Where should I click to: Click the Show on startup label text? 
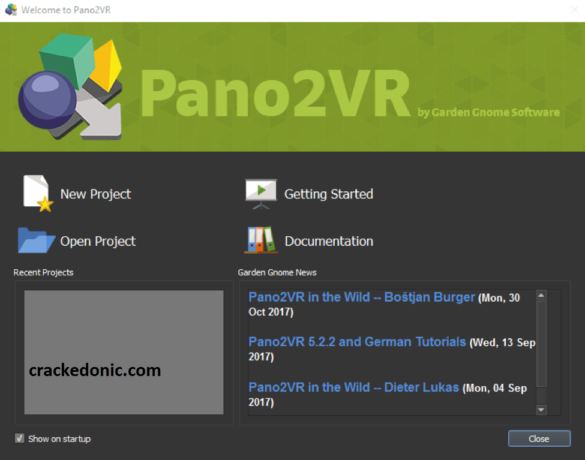(59, 439)
